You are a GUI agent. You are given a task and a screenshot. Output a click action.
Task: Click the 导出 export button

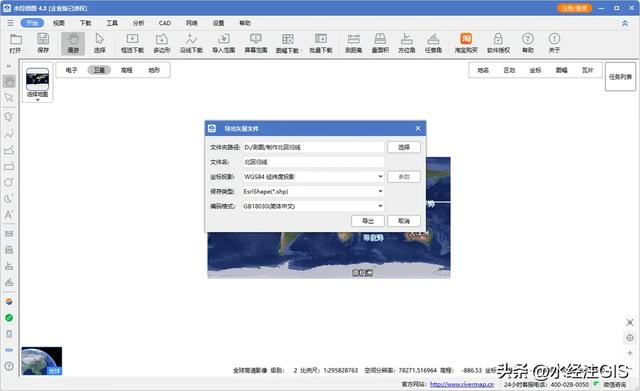pyautogui.click(x=368, y=221)
